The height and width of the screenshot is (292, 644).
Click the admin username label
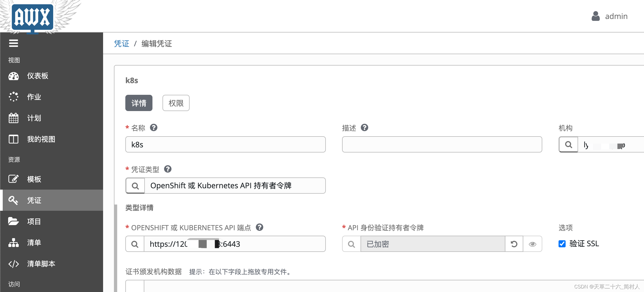[x=616, y=16]
